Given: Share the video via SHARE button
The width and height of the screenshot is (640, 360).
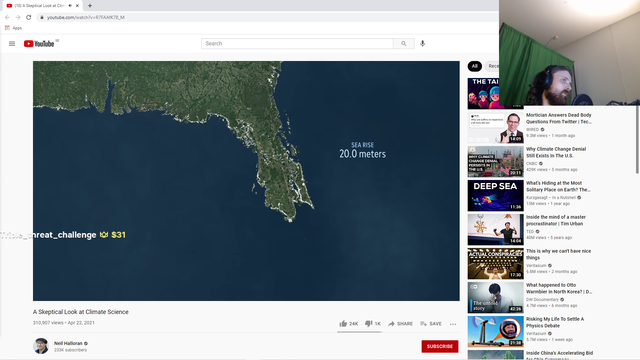Looking at the screenshot, I should tap(400, 324).
